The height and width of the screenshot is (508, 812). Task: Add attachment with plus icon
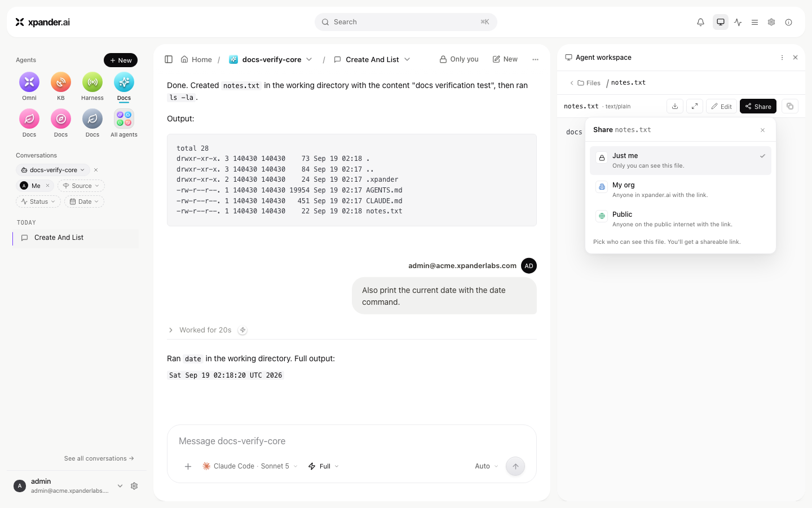click(x=188, y=466)
